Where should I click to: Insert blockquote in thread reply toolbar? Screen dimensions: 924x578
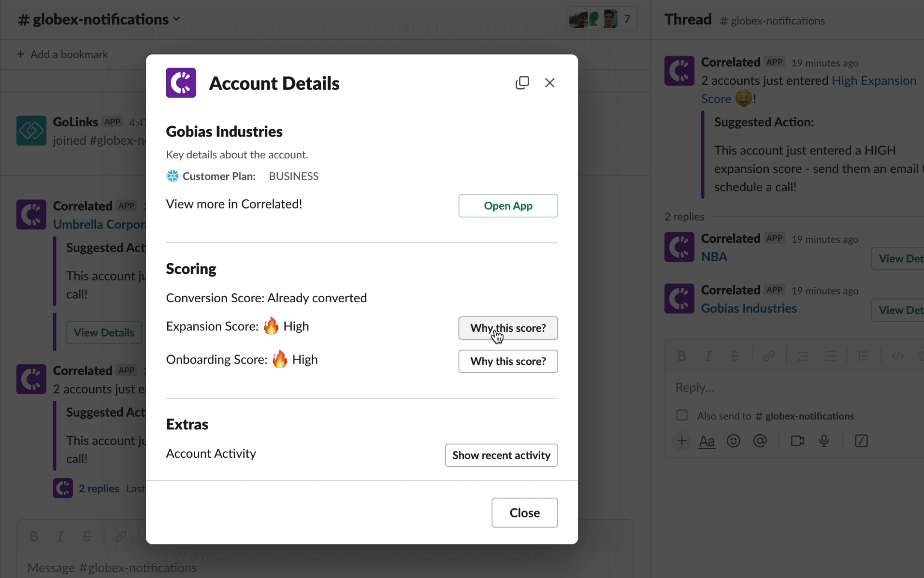[863, 356]
